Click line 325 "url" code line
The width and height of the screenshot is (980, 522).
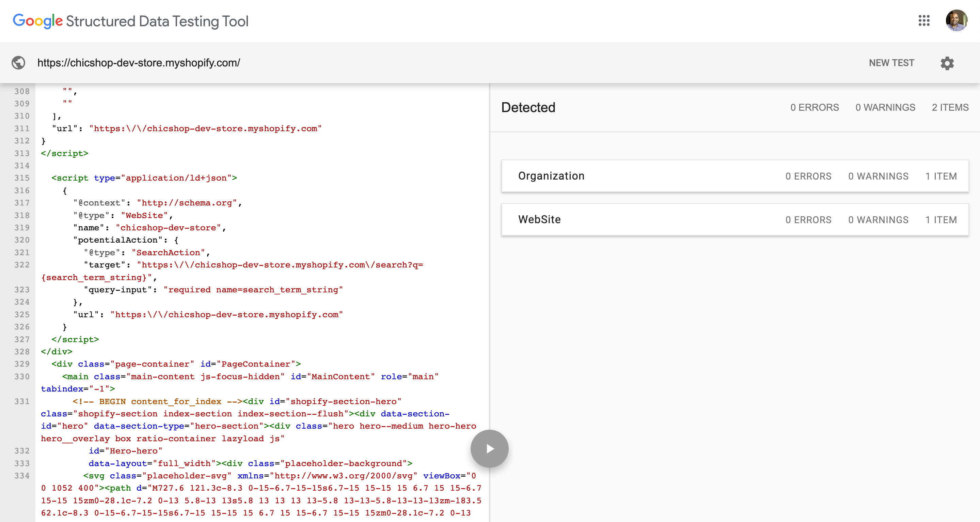[x=208, y=314]
